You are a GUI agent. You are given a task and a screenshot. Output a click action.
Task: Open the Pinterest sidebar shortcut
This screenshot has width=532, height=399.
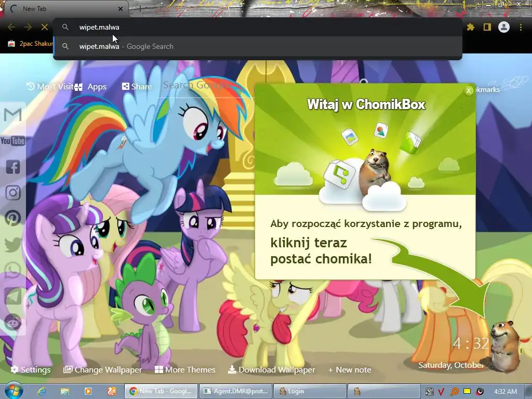[13, 218]
